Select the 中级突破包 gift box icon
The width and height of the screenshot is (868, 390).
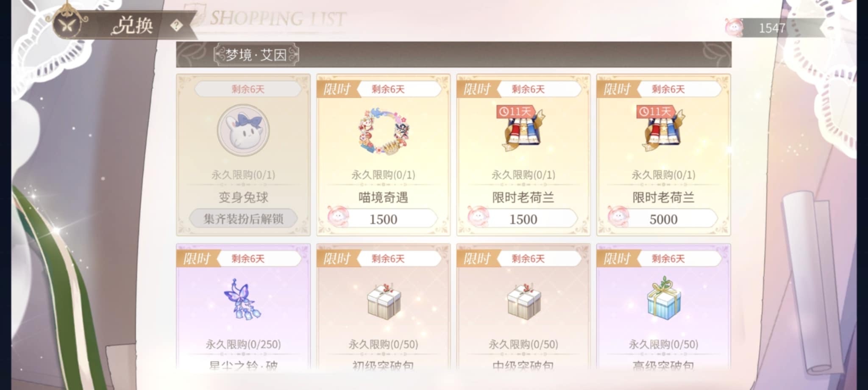tap(523, 301)
